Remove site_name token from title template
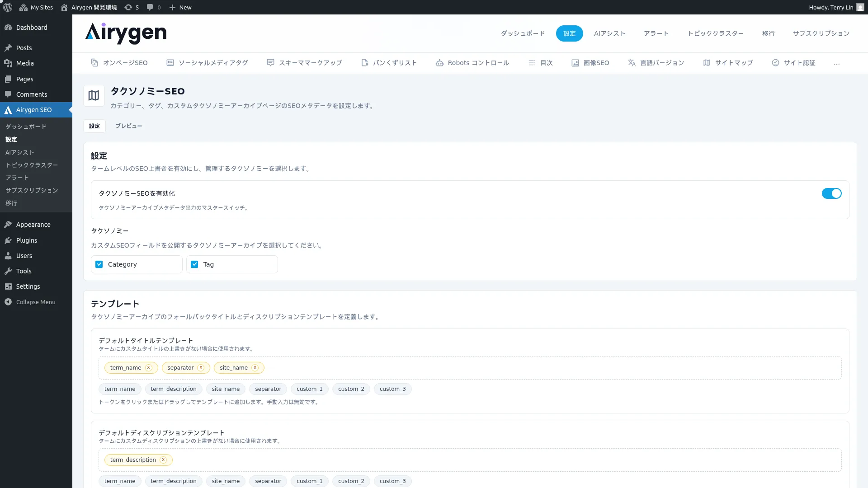 tap(255, 368)
